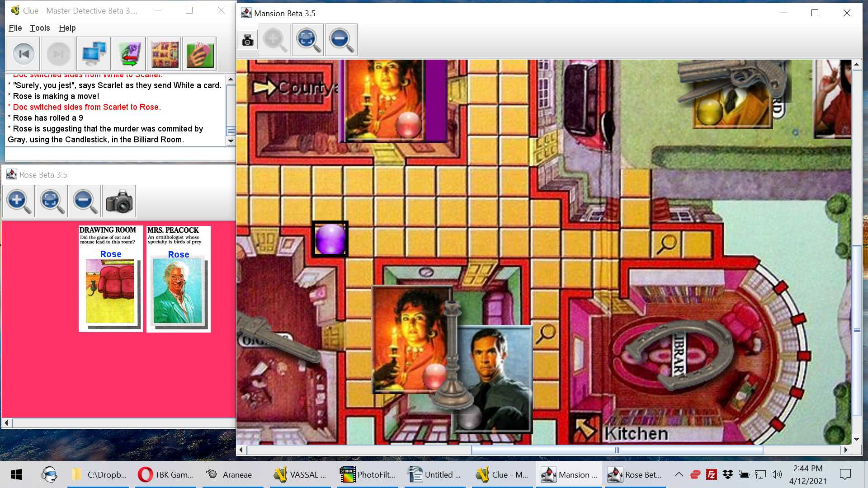Take a snapshot in Rose Beta window
The width and height of the screenshot is (868, 488).
point(119,201)
